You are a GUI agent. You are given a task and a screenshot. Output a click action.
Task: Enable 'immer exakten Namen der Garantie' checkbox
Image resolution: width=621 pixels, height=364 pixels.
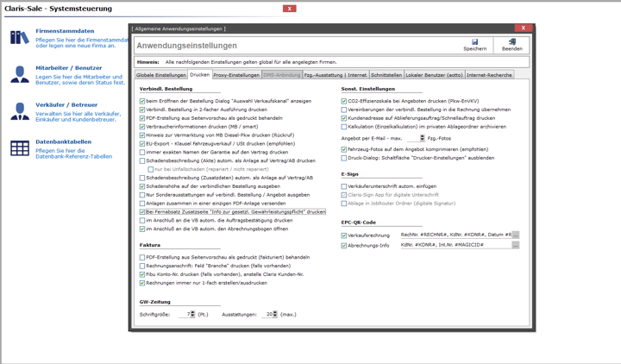tap(142, 152)
